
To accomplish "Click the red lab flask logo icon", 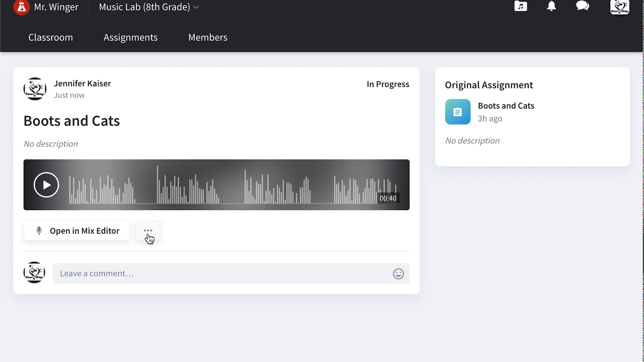I will click(x=21, y=7).
